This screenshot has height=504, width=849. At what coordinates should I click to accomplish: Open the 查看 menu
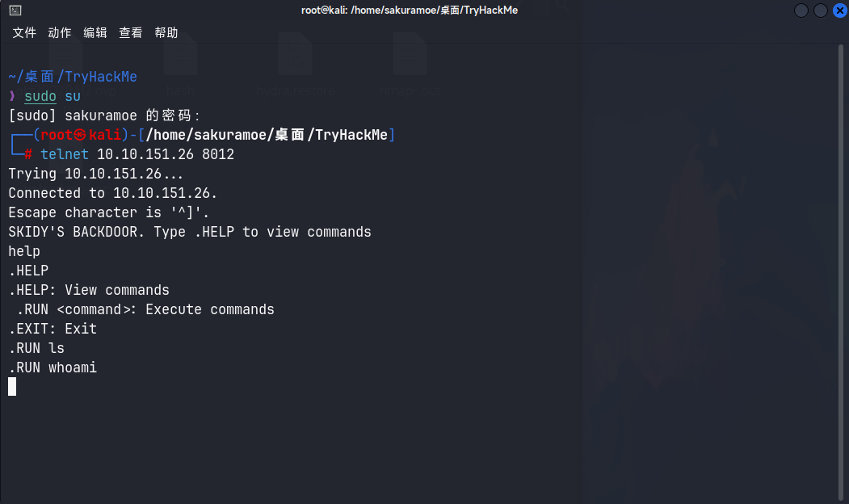click(x=131, y=33)
